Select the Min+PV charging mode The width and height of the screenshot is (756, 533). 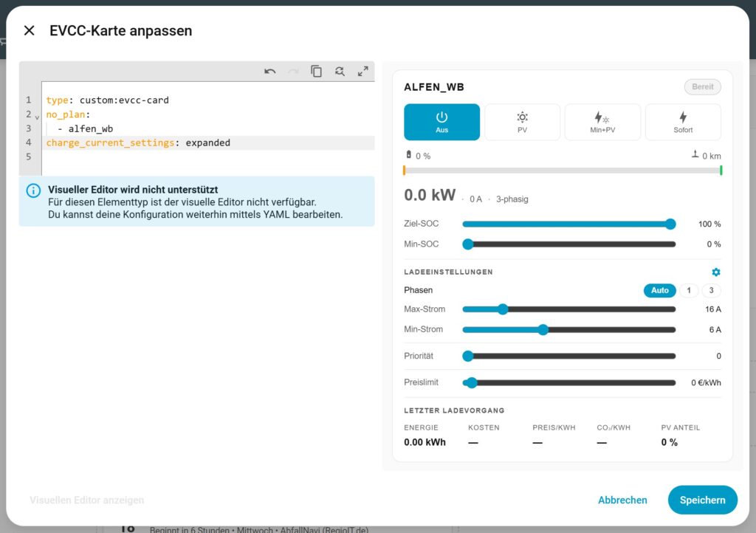[602, 122]
